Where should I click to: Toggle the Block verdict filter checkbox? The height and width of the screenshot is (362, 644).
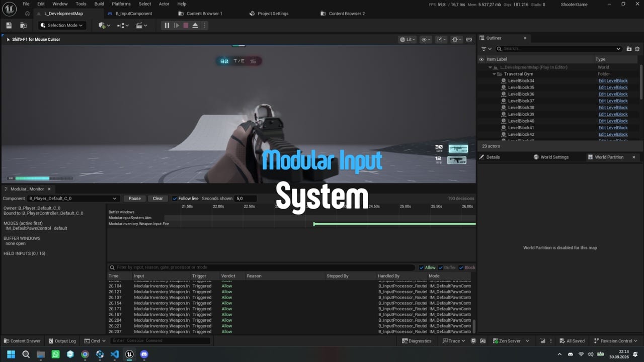[x=461, y=267]
